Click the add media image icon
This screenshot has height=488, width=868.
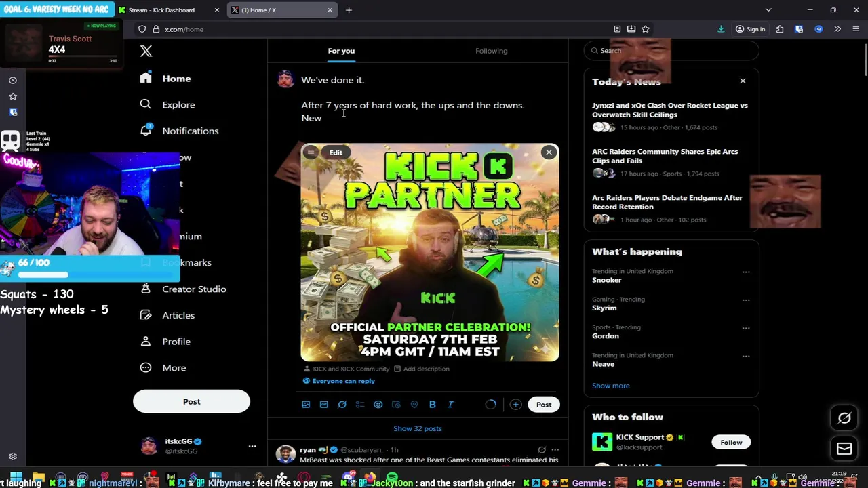pos(306,405)
